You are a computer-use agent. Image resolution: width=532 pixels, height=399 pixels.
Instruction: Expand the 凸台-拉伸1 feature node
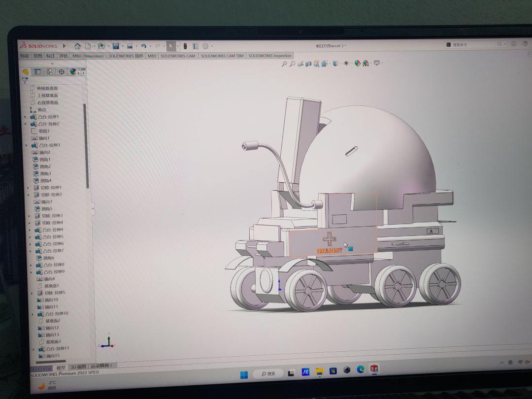click(x=26, y=117)
